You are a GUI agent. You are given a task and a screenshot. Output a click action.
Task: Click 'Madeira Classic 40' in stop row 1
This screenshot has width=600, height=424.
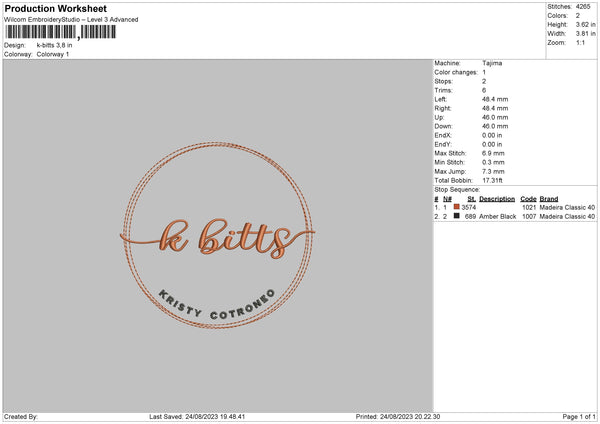point(567,207)
